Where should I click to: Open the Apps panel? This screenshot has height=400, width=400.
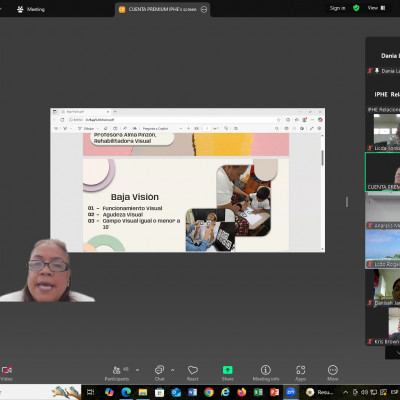(x=300, y=373)
